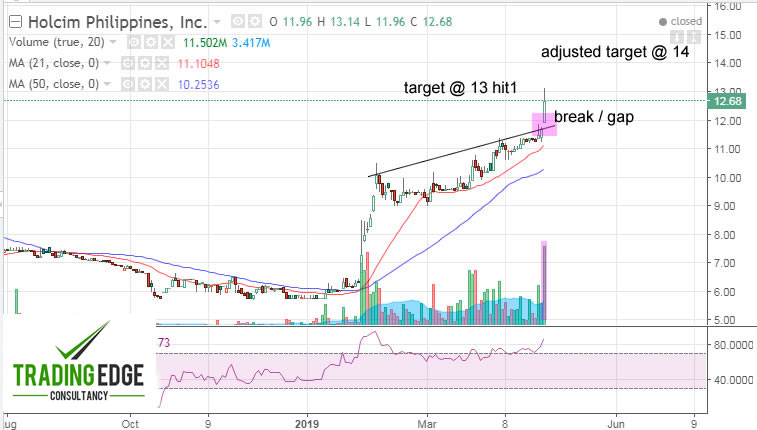Click the MA 50 value 10.2536
This screenshot has height=430, width=757.
coord(198,84)
